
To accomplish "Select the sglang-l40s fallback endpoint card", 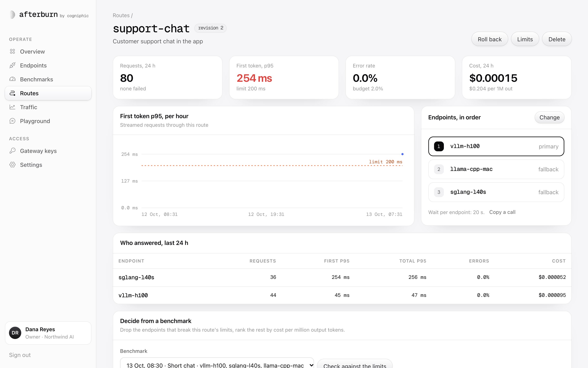I will [496, 192].
